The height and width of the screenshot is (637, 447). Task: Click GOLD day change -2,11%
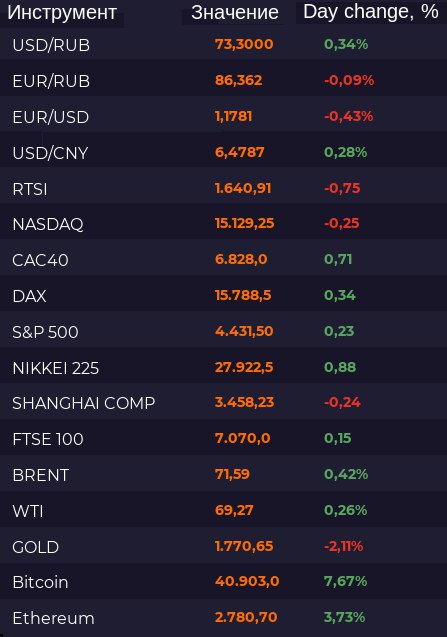click(x=343, y=546)
